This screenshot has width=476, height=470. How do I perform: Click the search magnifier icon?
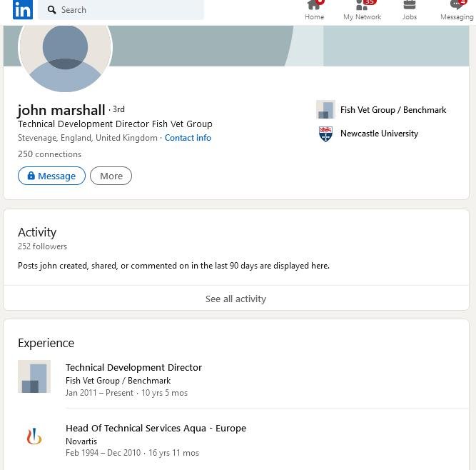pyautogui.click(x=51, y=10)
